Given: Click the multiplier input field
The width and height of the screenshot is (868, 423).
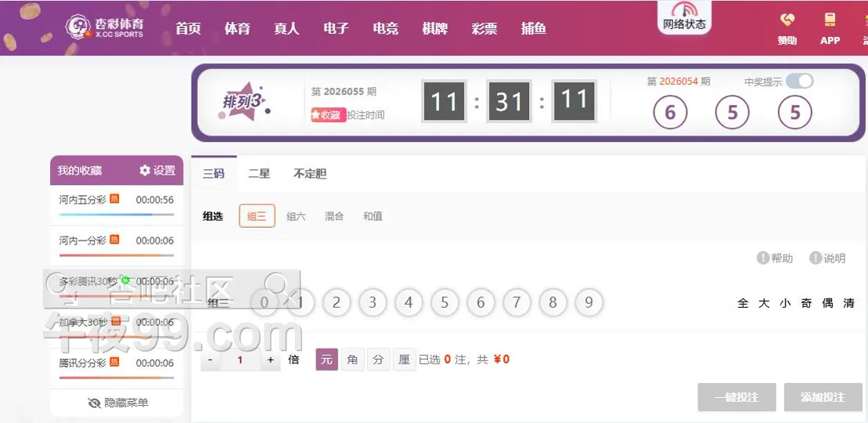Looking at the screenshot, I should click(x=240, y=360).
